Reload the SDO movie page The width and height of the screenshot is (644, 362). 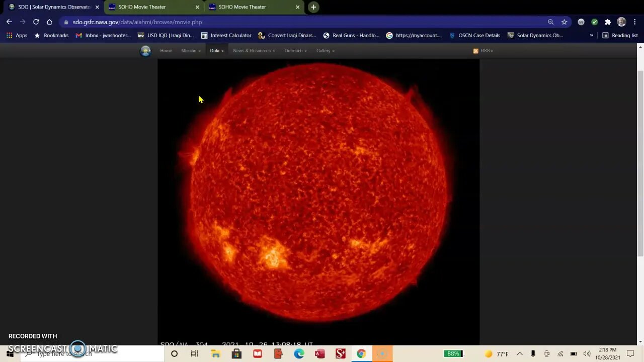tap(36, 22)
